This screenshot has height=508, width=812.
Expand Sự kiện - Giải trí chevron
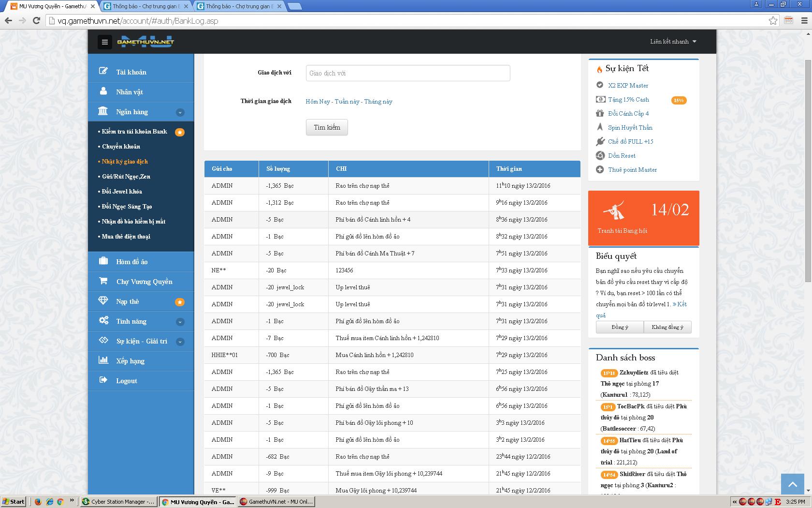180,342
